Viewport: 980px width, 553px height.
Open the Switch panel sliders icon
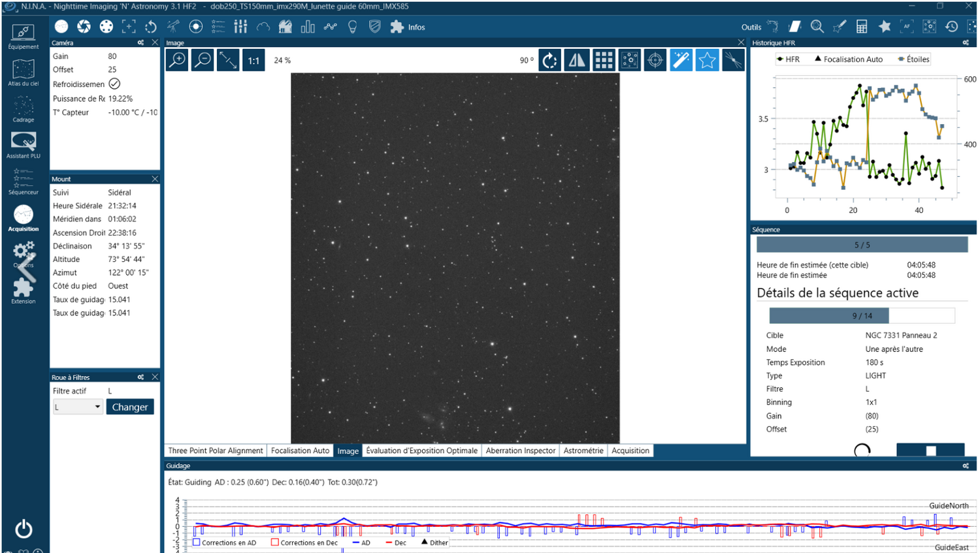240,27
